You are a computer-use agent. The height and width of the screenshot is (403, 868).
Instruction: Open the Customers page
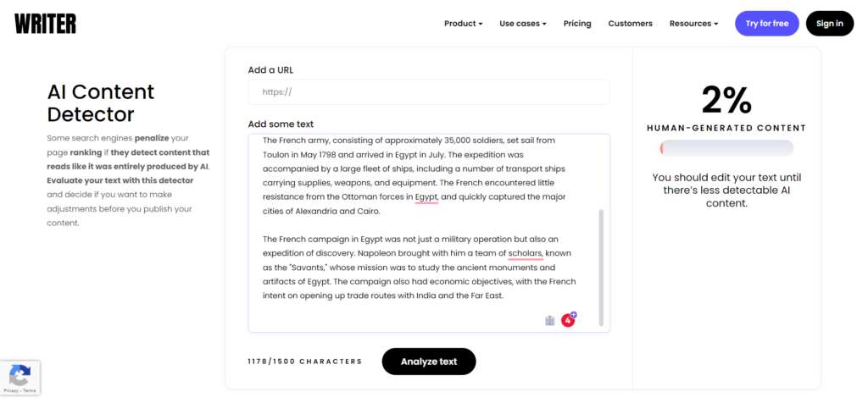coord(630,24)
